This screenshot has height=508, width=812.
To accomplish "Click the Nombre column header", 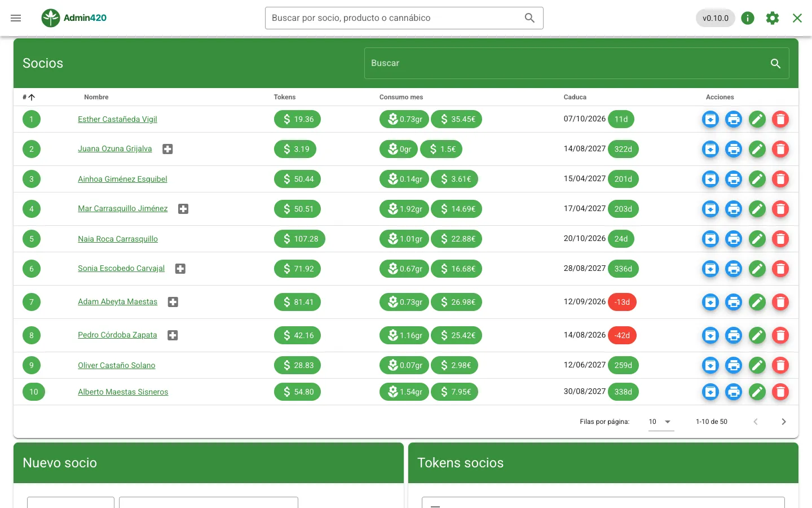I will [x=96, y=97].
